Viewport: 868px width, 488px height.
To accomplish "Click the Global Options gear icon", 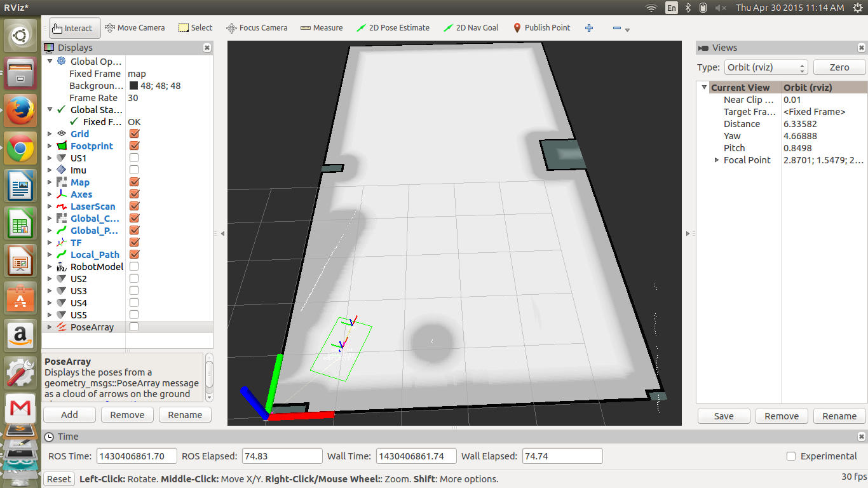I will pyautogui.click(x=62, y=62).
